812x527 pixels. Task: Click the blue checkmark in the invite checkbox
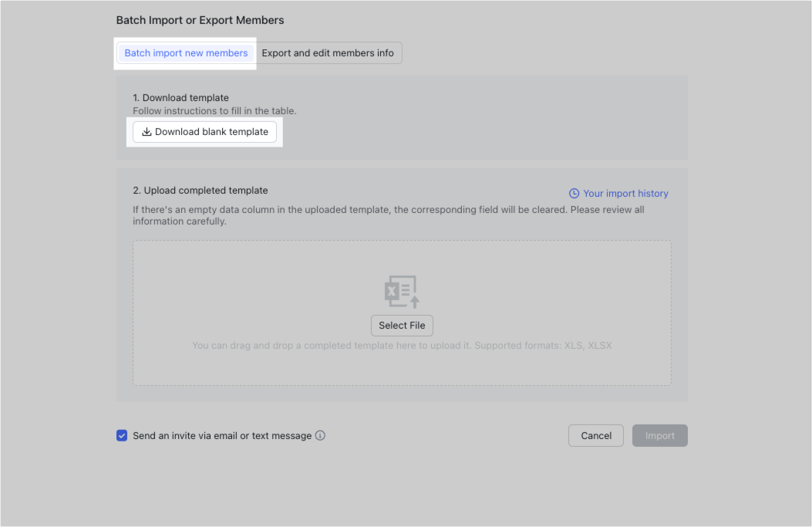[122, 435]
